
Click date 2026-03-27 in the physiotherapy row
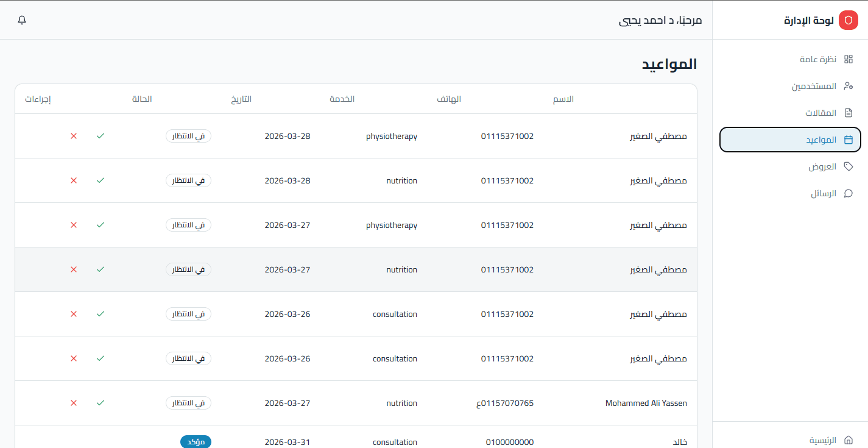(288, 225)
